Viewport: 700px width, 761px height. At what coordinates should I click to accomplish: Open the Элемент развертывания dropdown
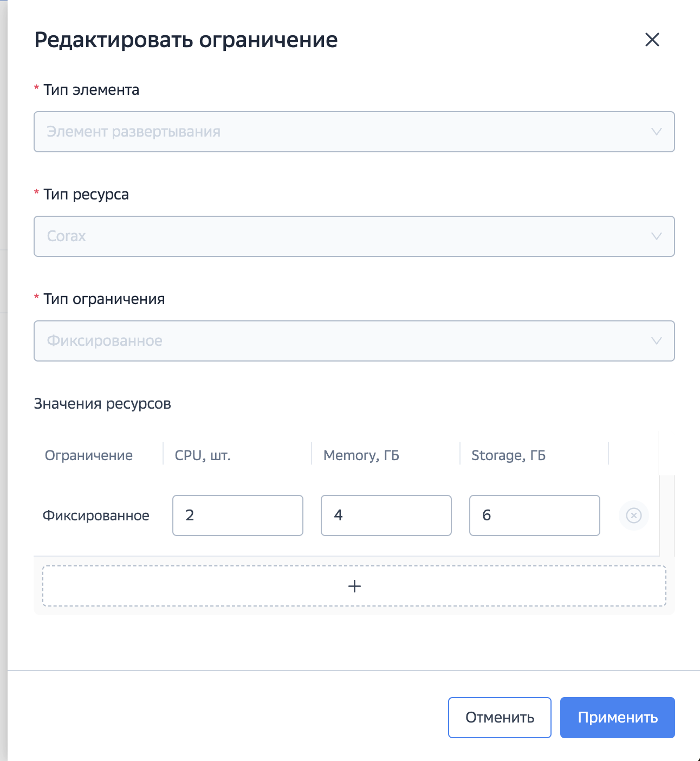[325, 132]
